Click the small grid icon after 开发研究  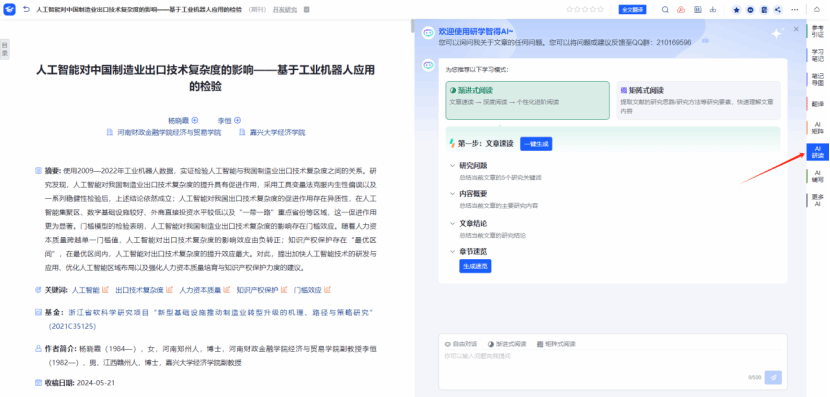point(306,10)
